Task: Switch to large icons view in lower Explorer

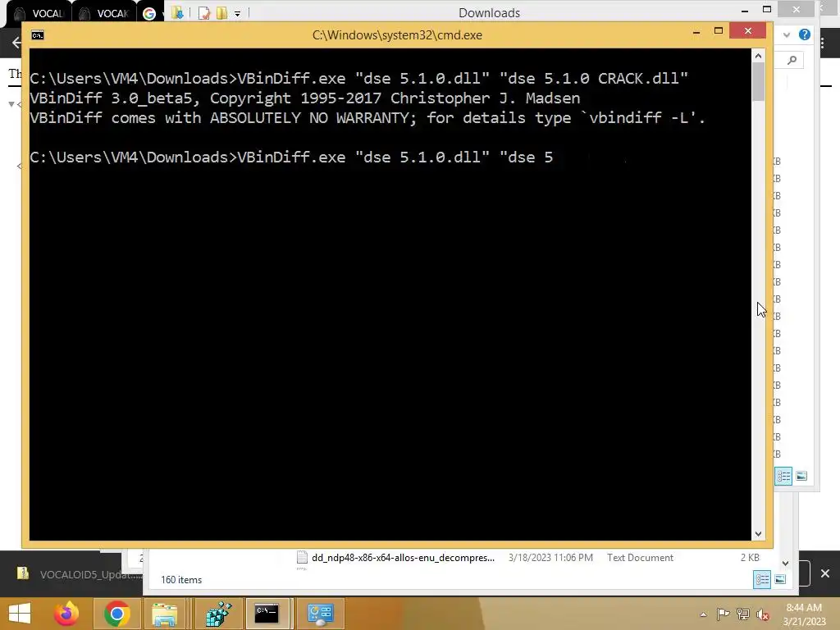Action: point(781,580)
